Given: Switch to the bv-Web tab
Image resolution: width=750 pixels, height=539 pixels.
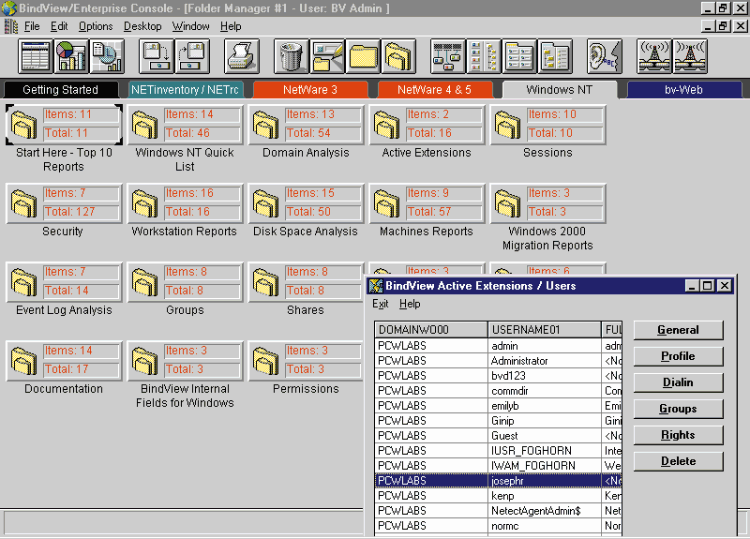Looking at the screenshot, I should tap(684, 89).
